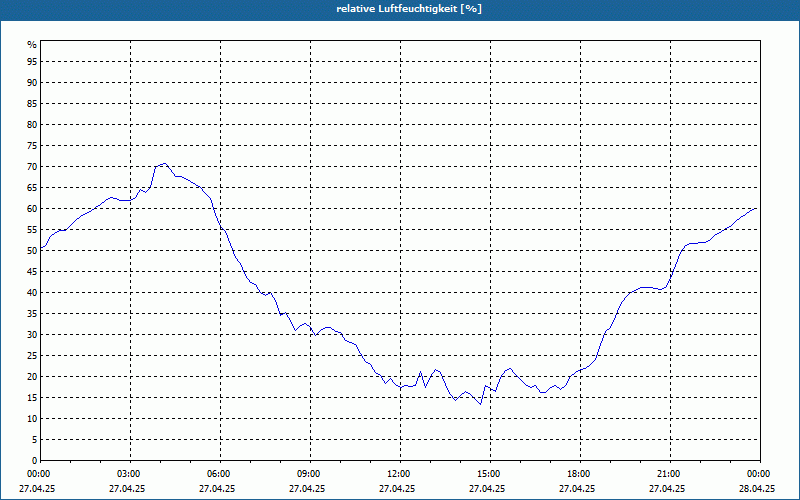Viewport: 800px width, 500px height.
Task: Click the y-axis value 85
Action: pos(32,104)
